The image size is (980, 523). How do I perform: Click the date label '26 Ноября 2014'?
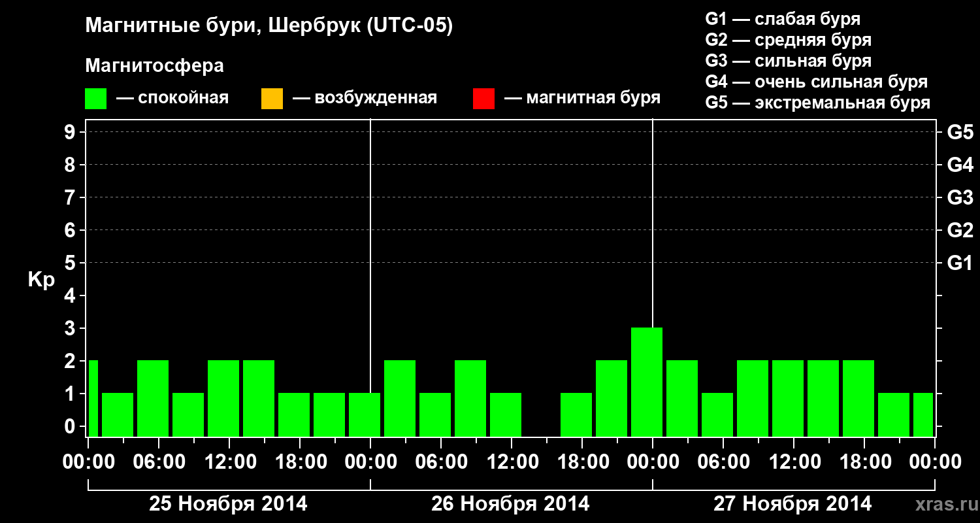tap(510, 504)
